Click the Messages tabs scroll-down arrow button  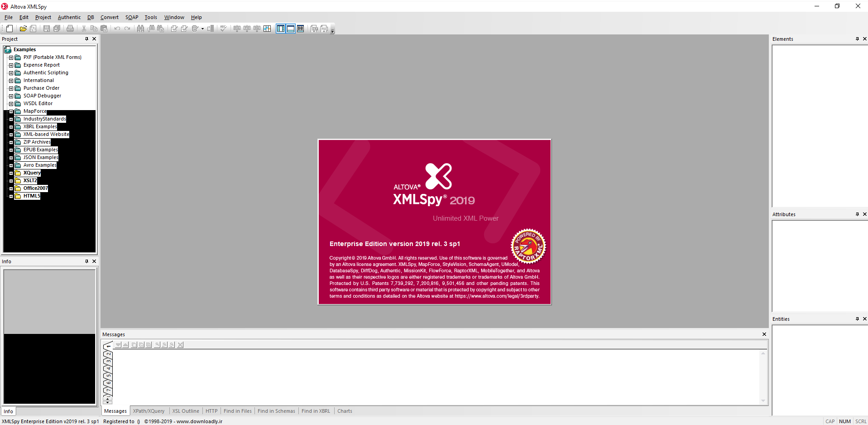click(x=108, y=402)
